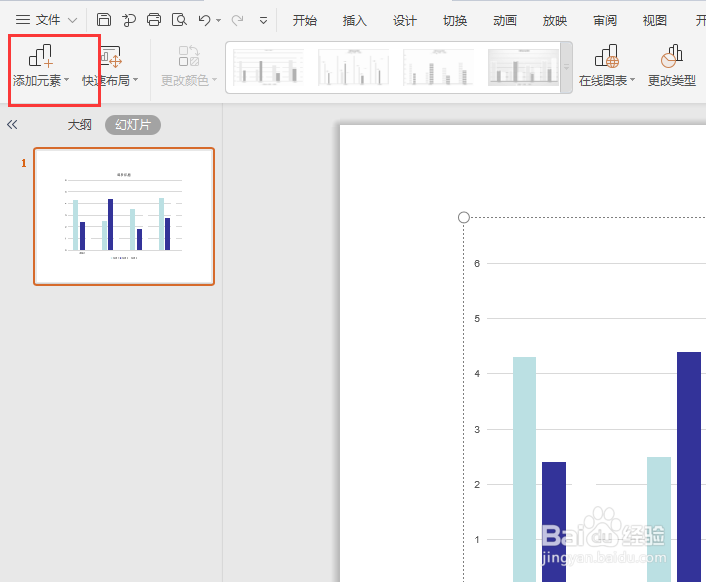The image size is (706, 582).
Task: Save the presentation with the disk icon
Action: [104, 20]
